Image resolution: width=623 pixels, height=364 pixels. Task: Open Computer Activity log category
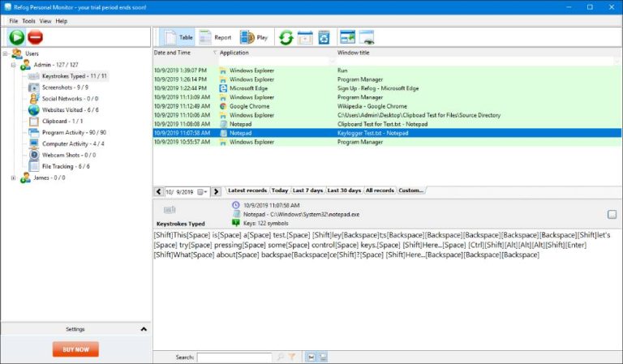(x=73, y=143)
